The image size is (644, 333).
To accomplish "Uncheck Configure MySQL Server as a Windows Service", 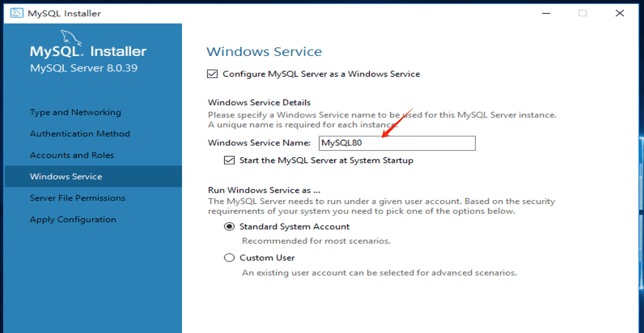I will [x=213, y=74].
